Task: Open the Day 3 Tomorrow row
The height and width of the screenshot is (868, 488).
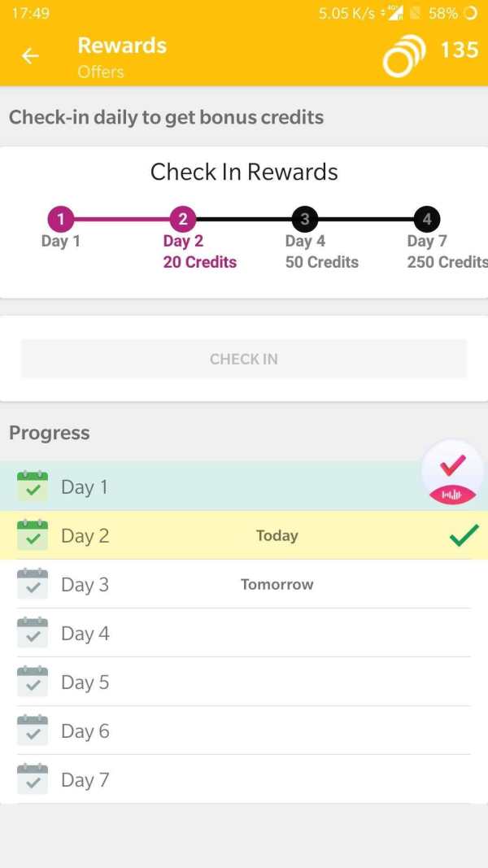Action: click(244, 584)
